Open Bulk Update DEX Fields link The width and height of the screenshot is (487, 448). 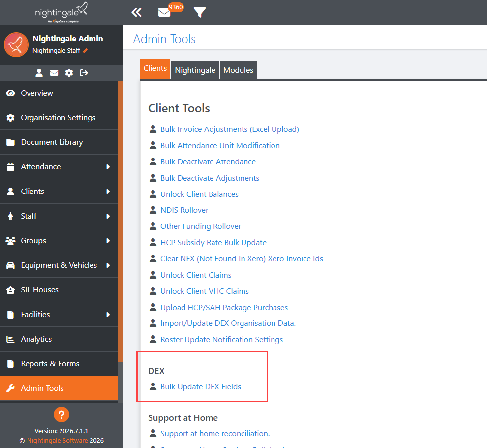201,387
